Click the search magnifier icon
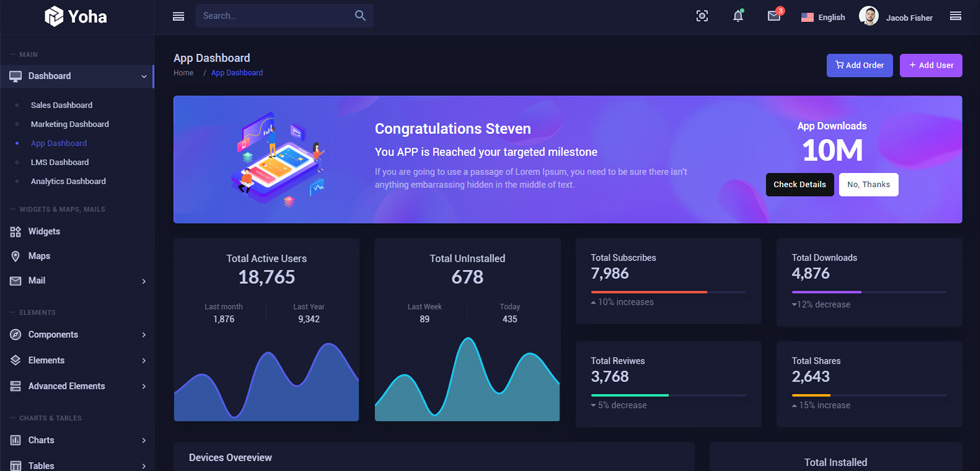This screenshot has height=471, width=980. point(360,16)
